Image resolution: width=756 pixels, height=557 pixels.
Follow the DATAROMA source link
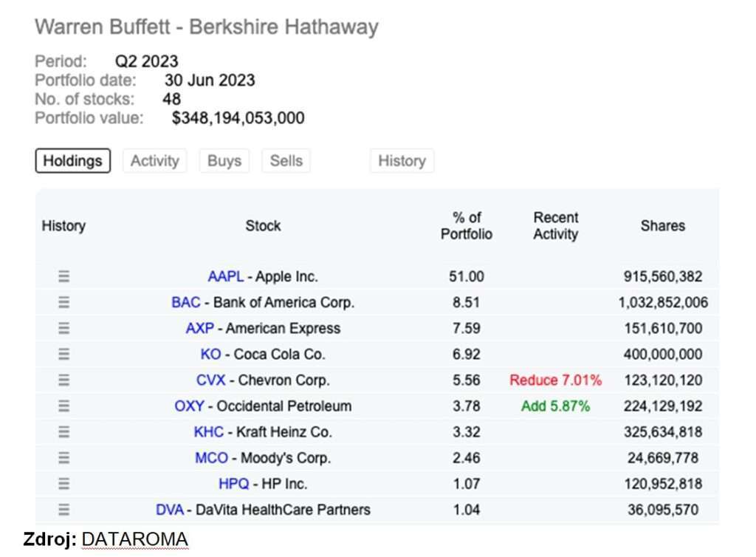click(134, 539)
